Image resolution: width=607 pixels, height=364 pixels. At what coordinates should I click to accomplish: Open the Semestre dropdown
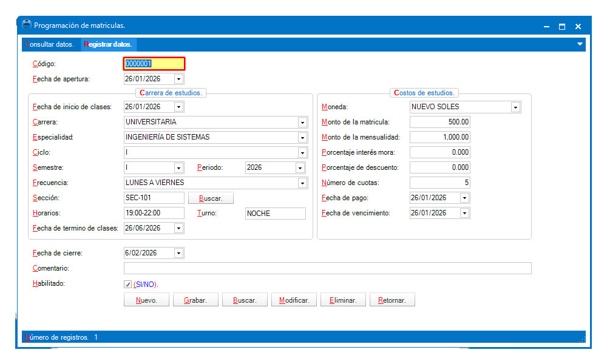pos(178,168)
